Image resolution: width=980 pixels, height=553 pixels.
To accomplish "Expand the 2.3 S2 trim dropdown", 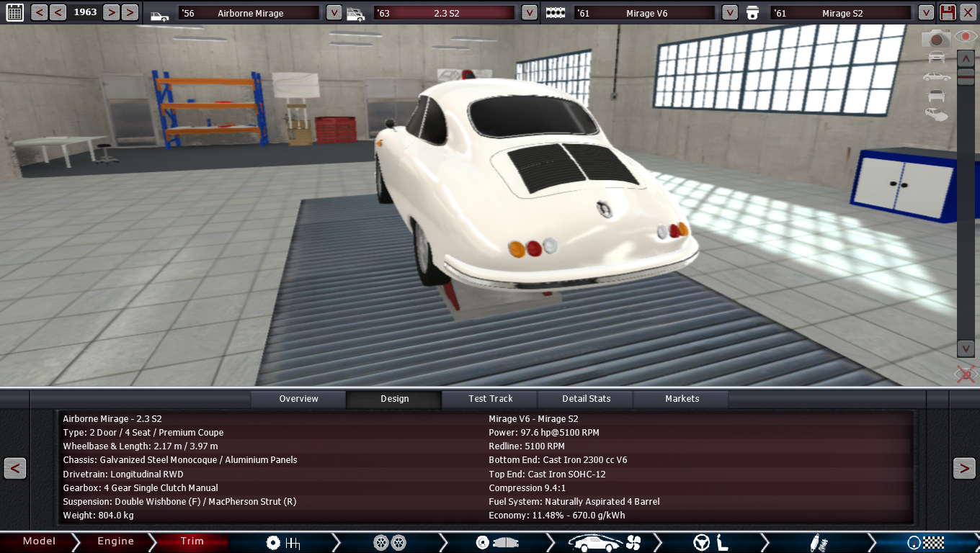I will [529, 13].
